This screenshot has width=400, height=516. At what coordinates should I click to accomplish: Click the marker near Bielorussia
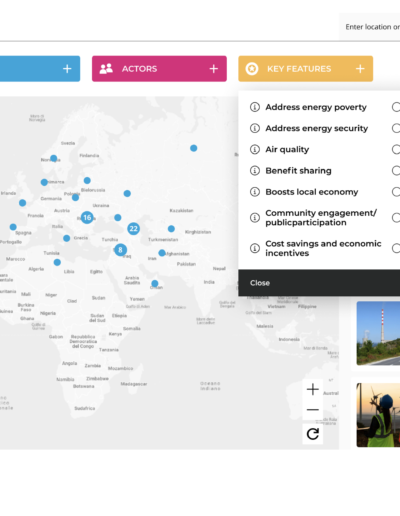(x=87, y=180)
